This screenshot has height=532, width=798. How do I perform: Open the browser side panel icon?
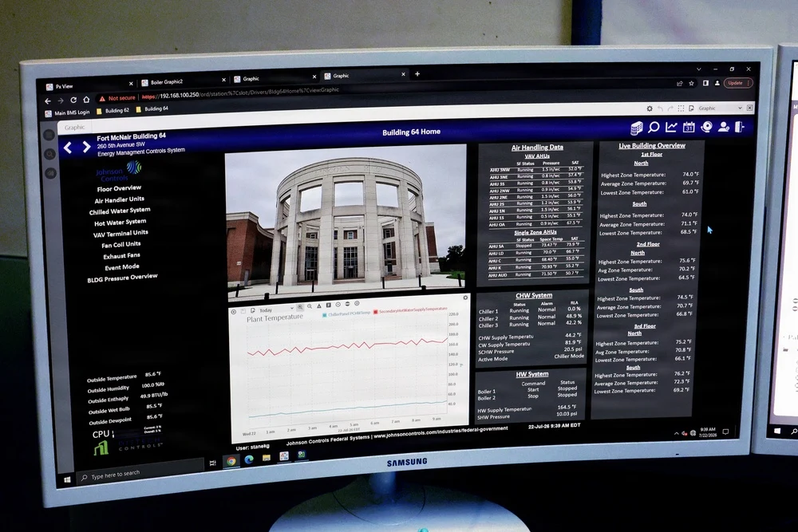tap(706, 83)
